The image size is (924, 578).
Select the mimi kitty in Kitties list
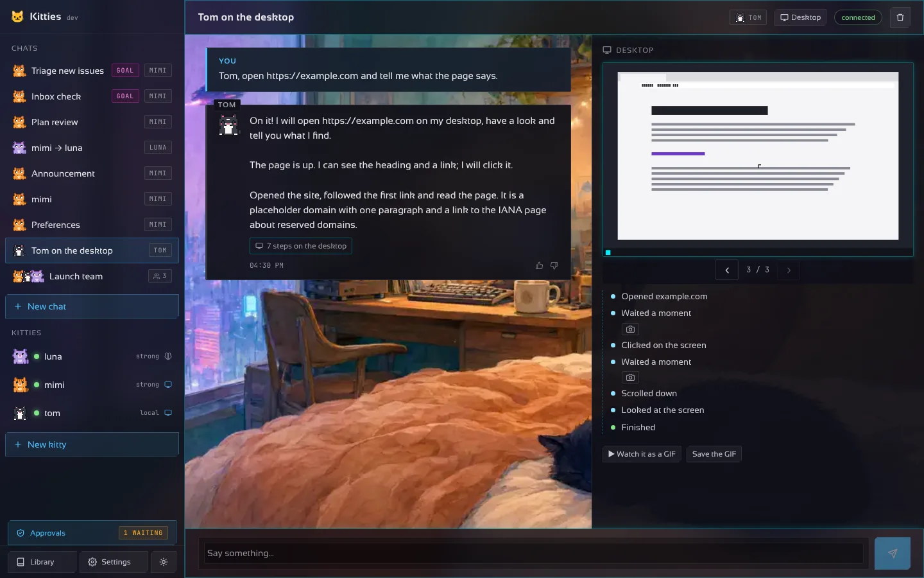click(92, 385)
